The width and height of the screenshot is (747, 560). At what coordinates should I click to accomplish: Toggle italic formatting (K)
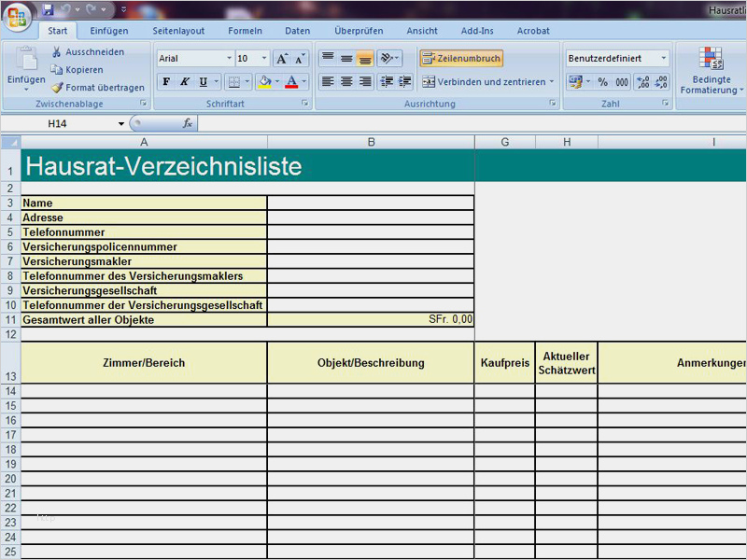(x=185, y=82)
